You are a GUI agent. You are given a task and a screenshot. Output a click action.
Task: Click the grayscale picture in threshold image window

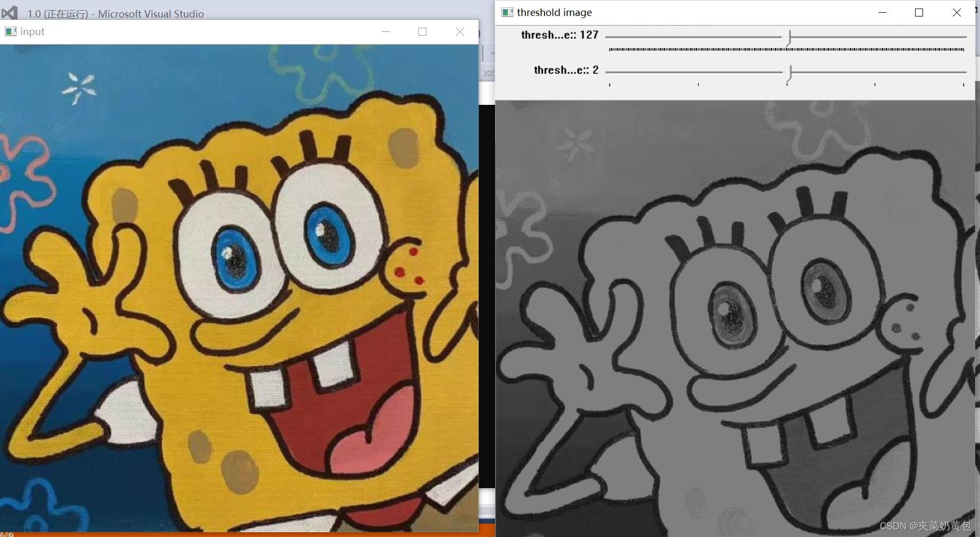point(735,318)
